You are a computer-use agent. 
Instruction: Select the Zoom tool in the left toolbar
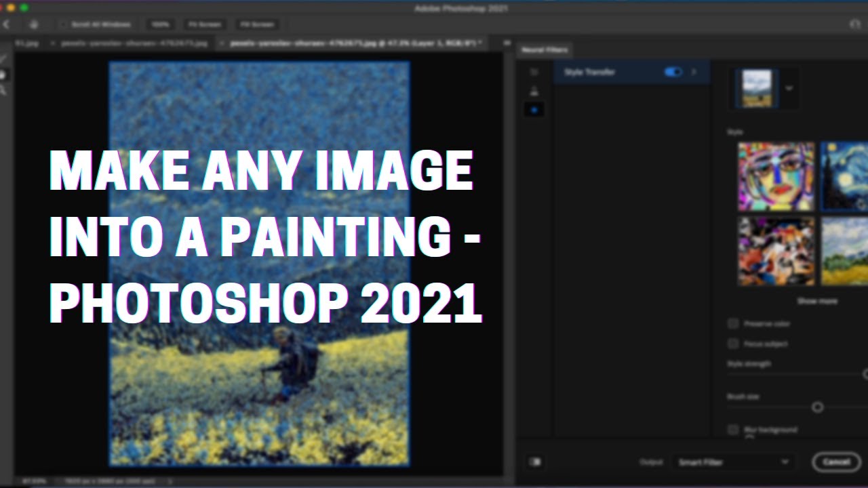coord(3,90)
